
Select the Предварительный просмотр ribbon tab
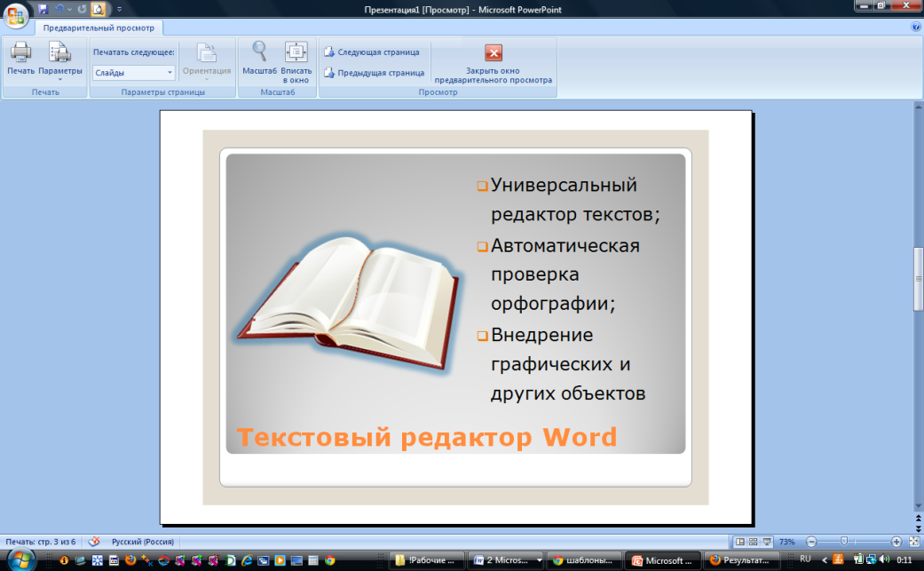tap(99, 28)
